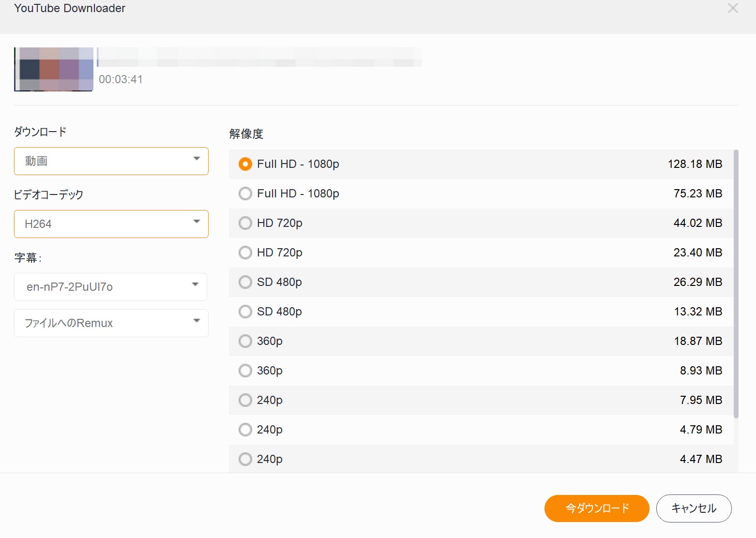
Task: Select Full HD 1080p 128.18 MB option
Action: (245, 164)
